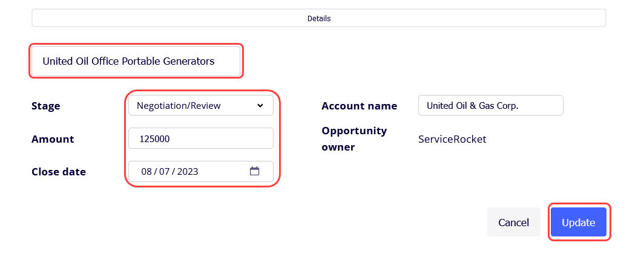Select the Details section header bar

[319, 19]
